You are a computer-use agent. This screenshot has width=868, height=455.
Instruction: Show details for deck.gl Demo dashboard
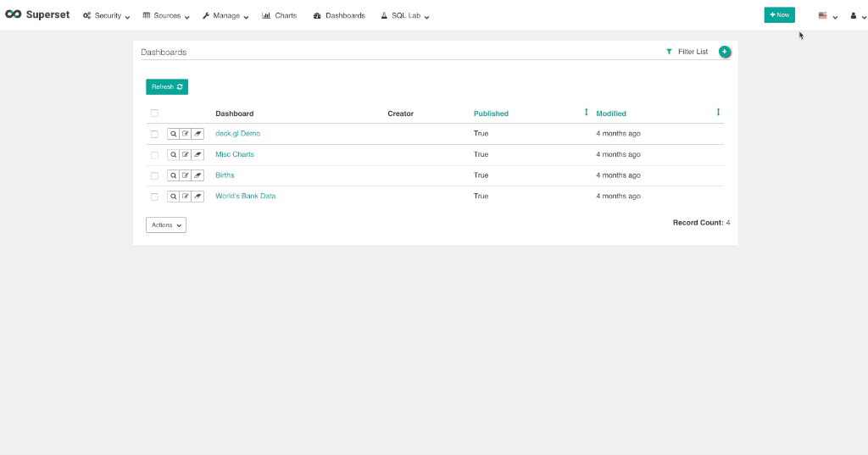point(173,134)
